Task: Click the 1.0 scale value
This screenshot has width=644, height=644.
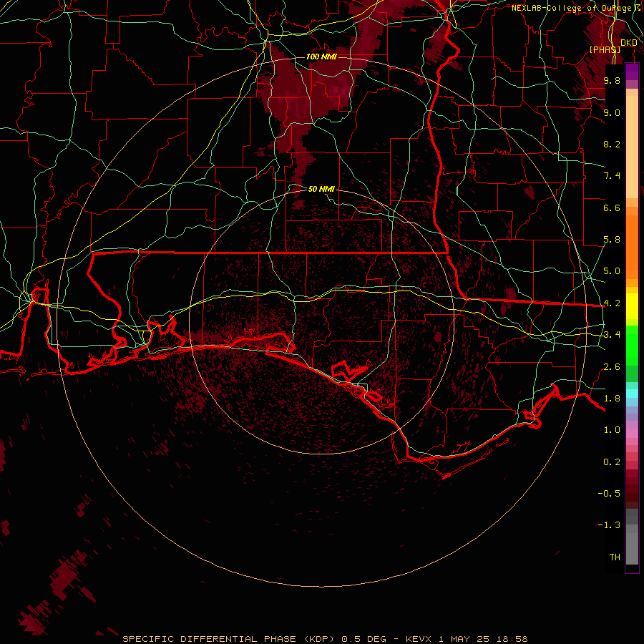Action: (x=612, y=430)
